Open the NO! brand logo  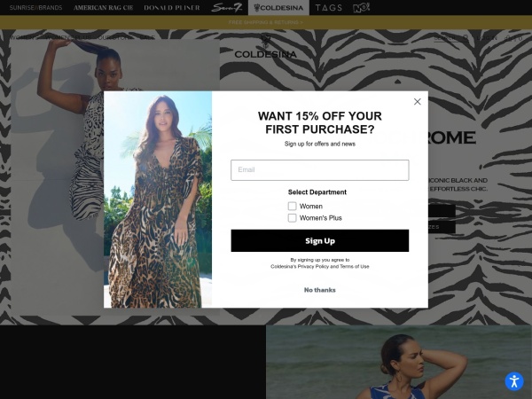coord(362,7)
